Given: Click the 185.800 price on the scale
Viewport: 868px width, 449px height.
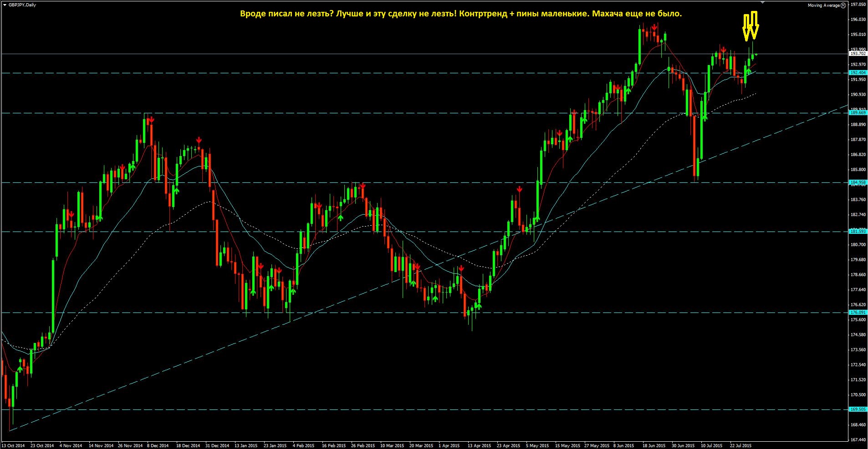Looking at the screenshot, I should (x=858, y=170).
